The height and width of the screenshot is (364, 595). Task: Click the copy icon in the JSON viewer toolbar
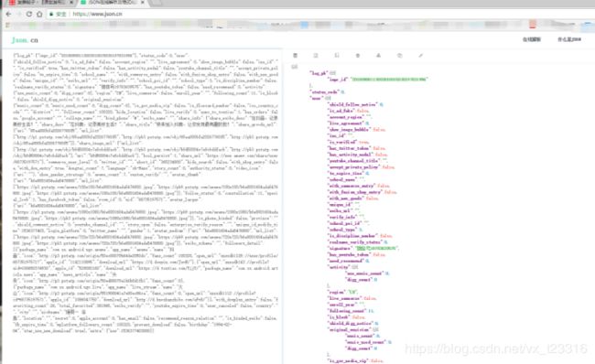399,56
